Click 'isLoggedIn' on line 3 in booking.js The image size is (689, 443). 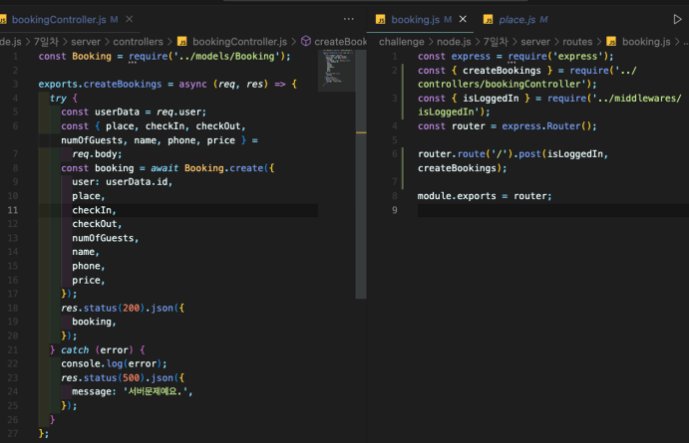(490, 98)
